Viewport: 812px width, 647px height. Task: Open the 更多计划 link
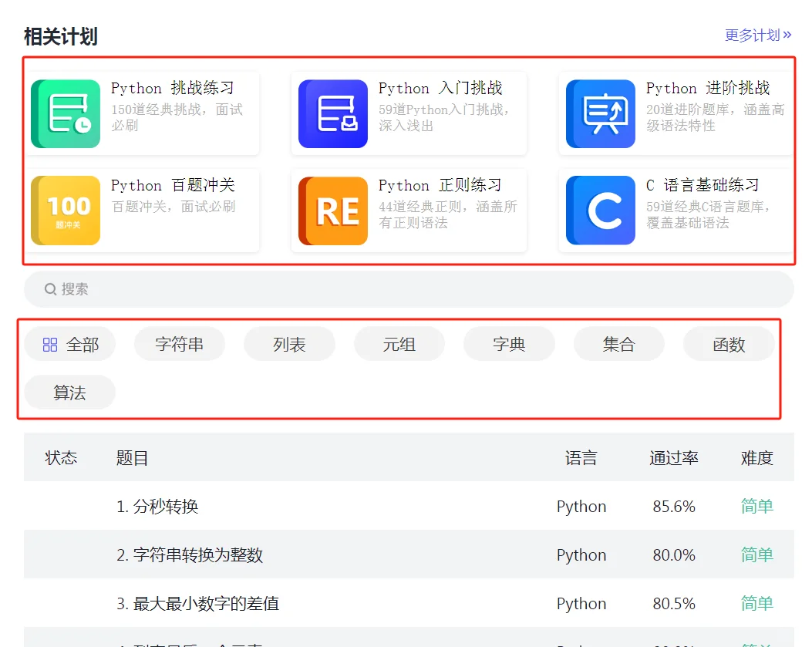click(756, 35)
